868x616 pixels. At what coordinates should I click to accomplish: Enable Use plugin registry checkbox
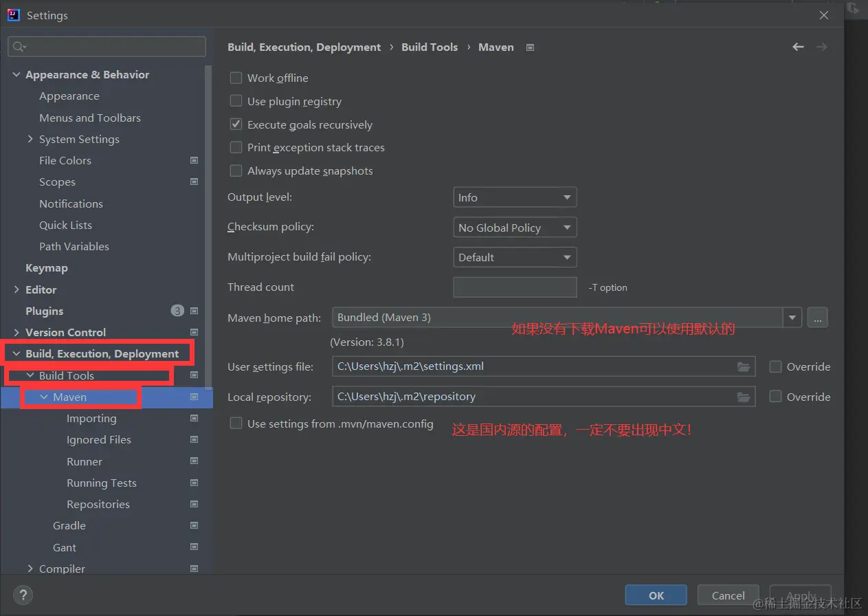(236, 101)
